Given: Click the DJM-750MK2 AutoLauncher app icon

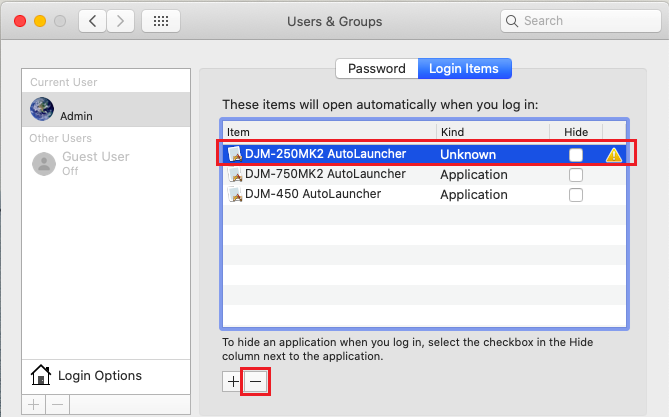Looking at the screenshot, I should 235,174.
